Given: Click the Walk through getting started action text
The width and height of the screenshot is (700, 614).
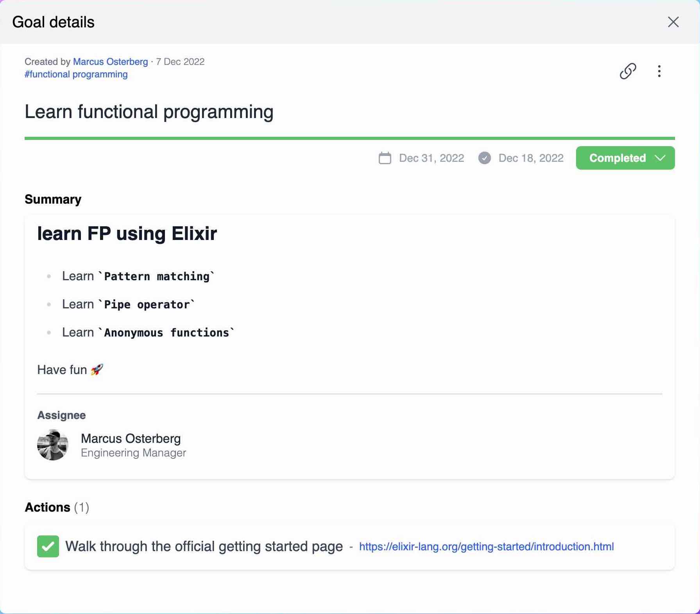Looking at the screenshot, I should pos(204,546).
